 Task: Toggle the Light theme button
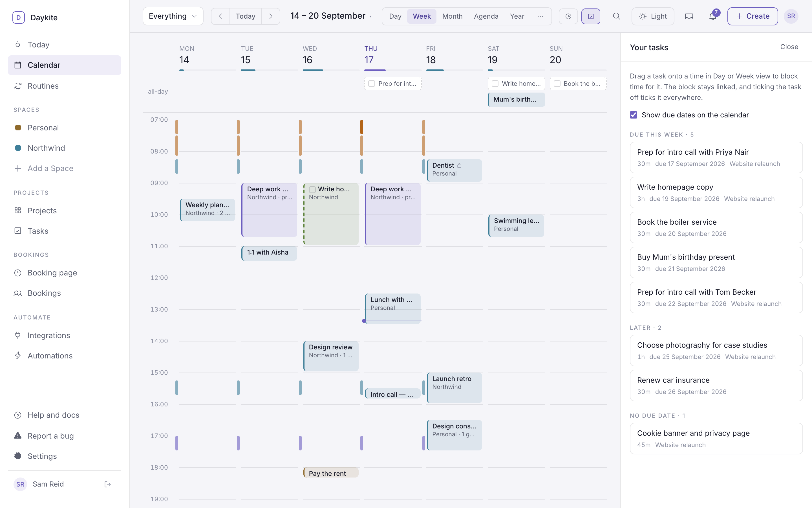click(653, 16)
